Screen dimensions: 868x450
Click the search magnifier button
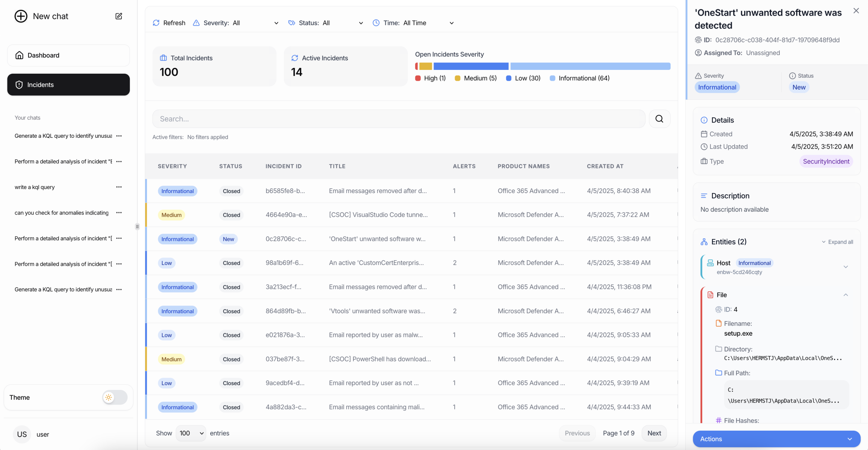point(659,119)
